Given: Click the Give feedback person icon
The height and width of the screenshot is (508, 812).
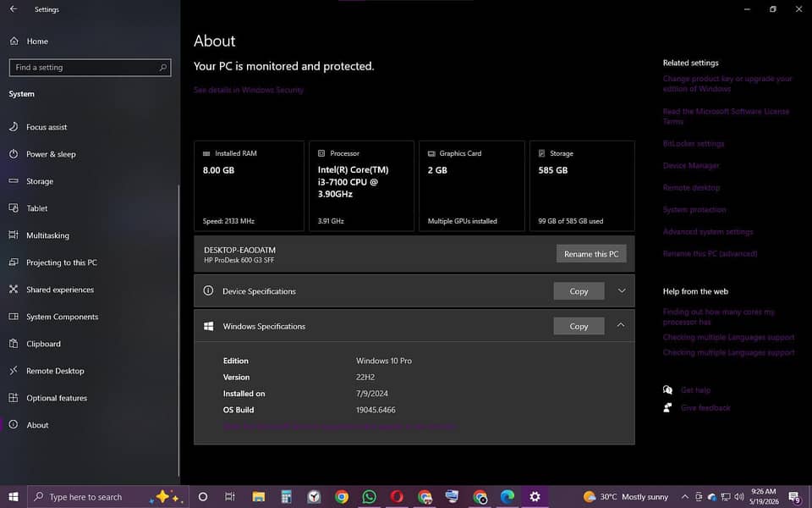Looking at the screenshot, I should (x=667, y=407).
